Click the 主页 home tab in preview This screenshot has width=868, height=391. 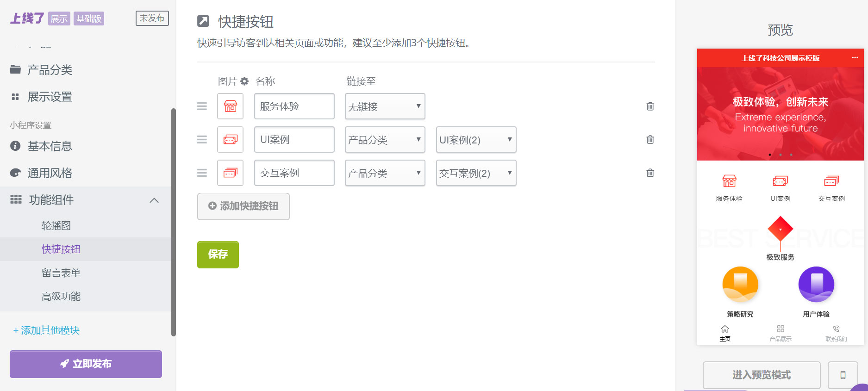[x=725, y=333]
